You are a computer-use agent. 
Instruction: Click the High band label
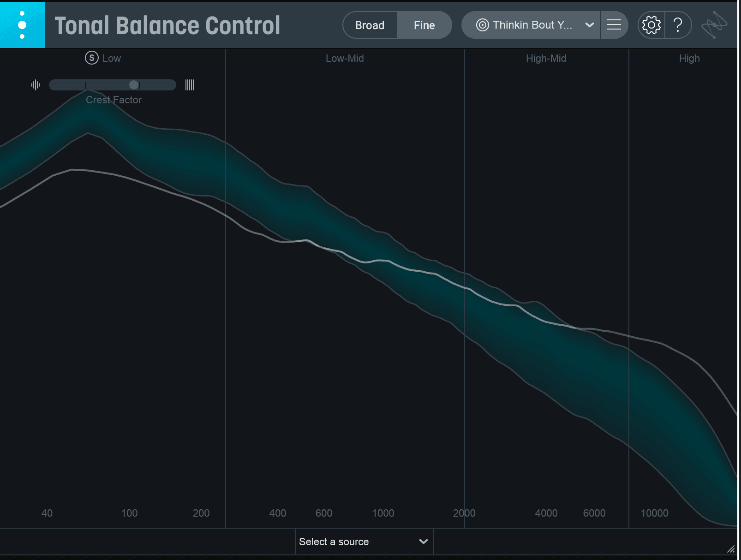[x=689, y=59]
